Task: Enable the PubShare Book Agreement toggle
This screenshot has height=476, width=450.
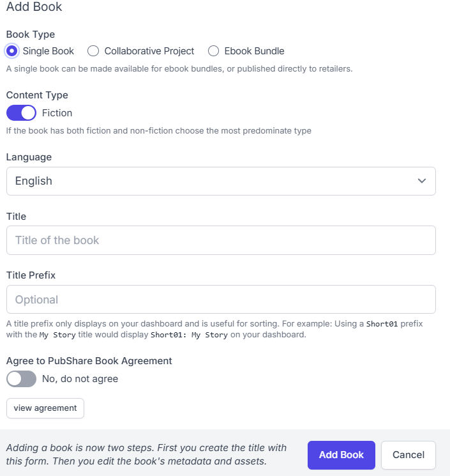Action: 22,379
